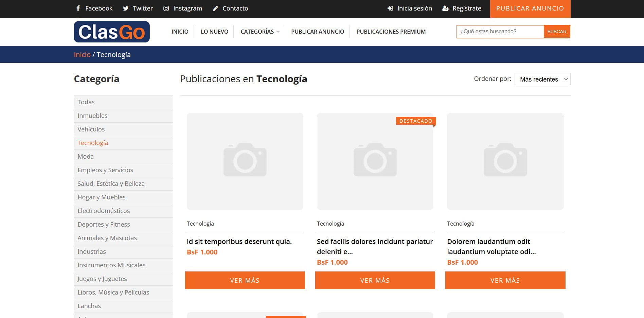This screenshot has height=318, width=644.
Task: Select Tecnología category in sidebar
Action: pos(123,143)
